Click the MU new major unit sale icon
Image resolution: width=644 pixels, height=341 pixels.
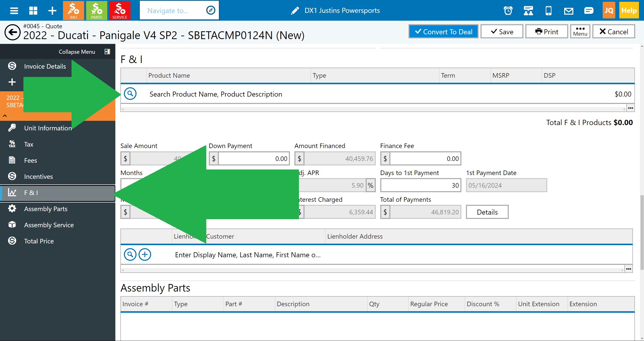73,11
